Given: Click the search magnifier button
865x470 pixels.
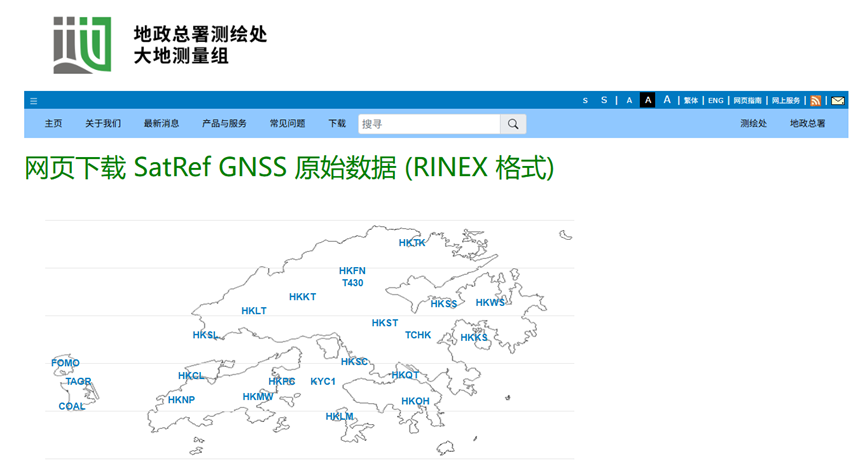Looking at the screenshot, I should coord(513,124).
